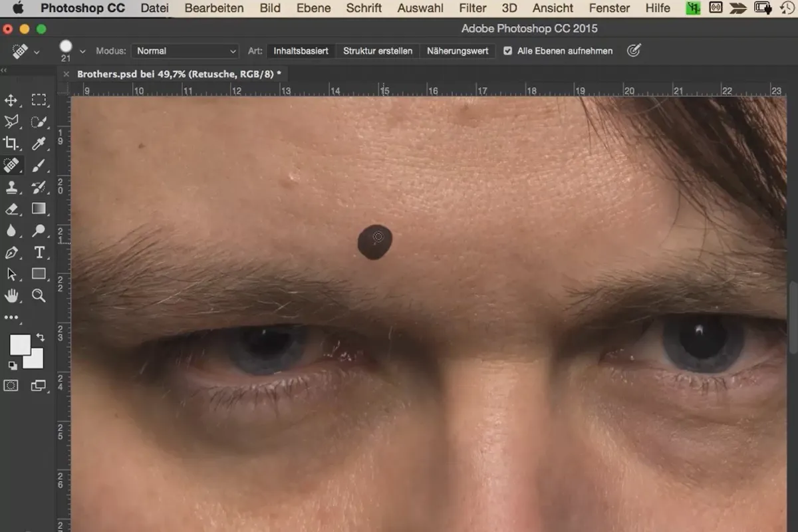Select the Pen tool
This screenshot has height=532, width=798.
(x=11, y=253)
